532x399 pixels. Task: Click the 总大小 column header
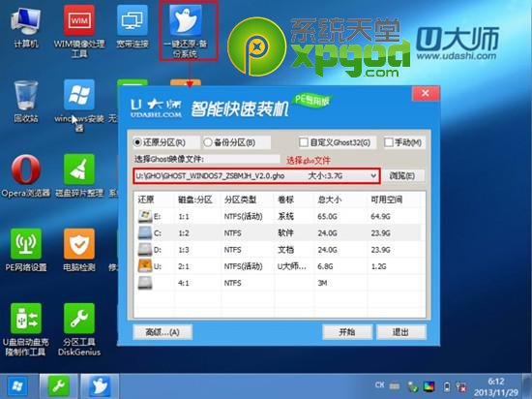pyautogui.click(x=329, y=199)
